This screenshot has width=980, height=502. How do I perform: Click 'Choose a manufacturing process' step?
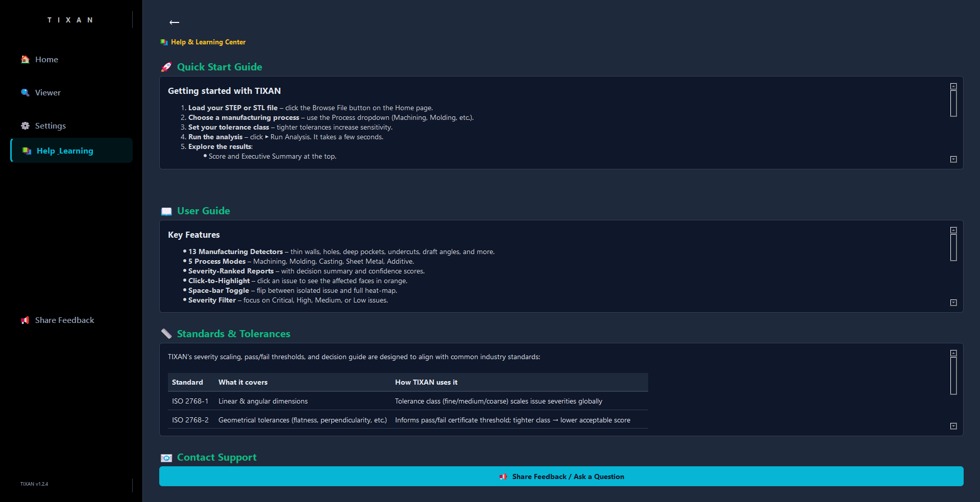243,118
